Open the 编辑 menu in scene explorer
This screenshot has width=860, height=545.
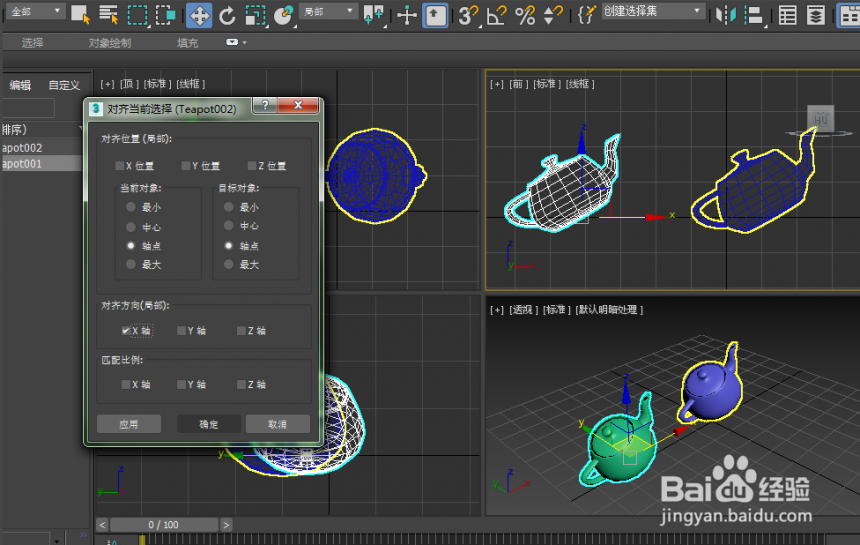(20, 85)
